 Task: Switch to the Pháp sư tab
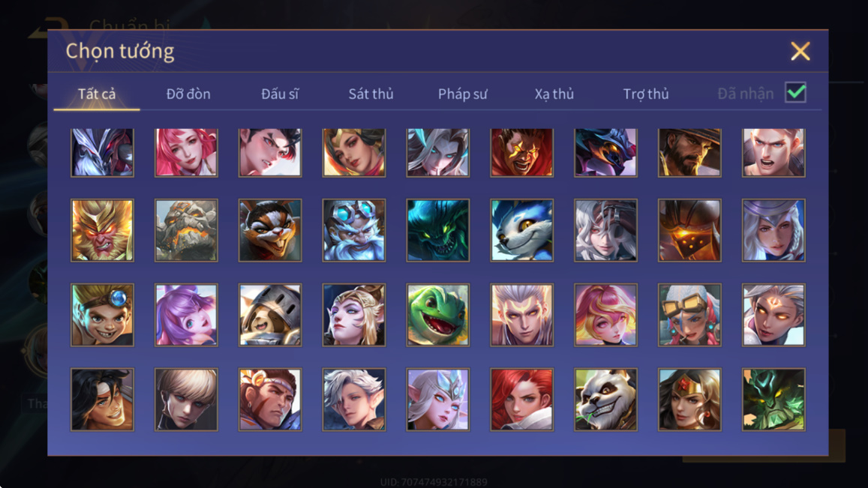click(463, 94)
